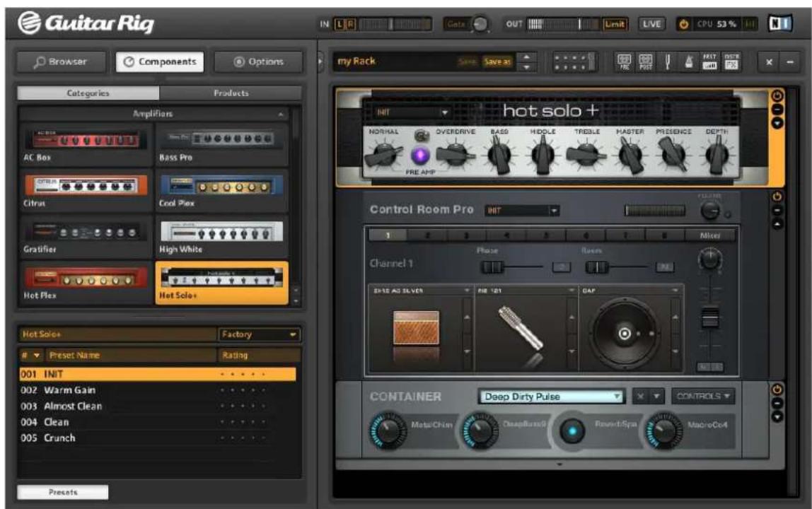Viewport: 812px width, 509px height.
Task: Click the Channel 1 Phase slider
Action: (492, 267)
